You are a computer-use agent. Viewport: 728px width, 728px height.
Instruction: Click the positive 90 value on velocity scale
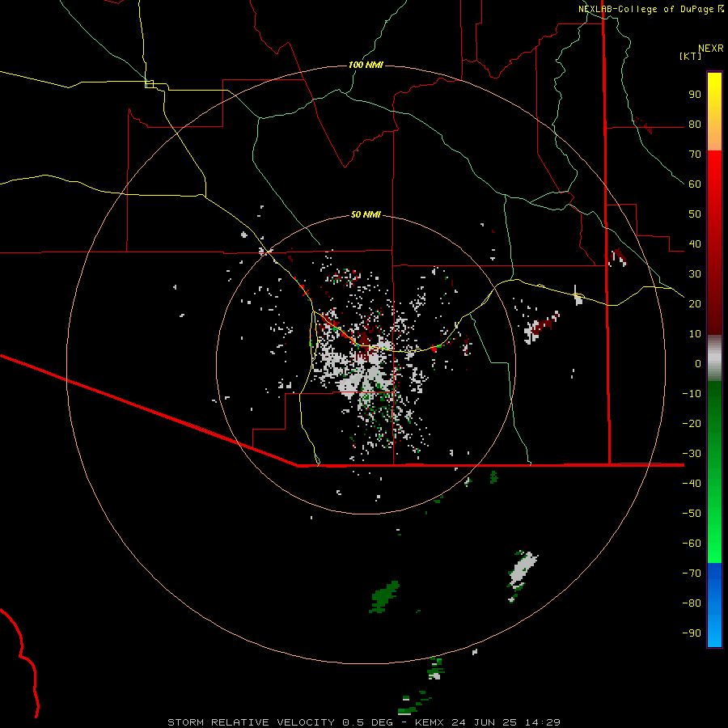695,95
